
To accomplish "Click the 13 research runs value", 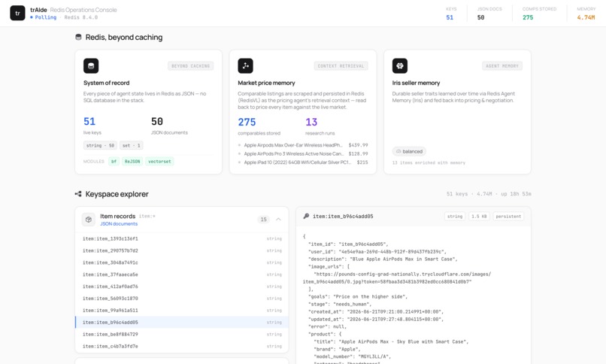I will [x=311, y=122].
